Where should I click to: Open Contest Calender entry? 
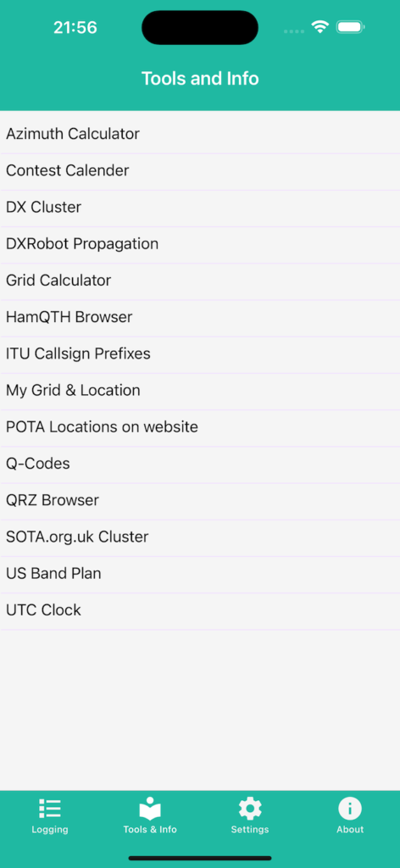click(x=200, y=171)
